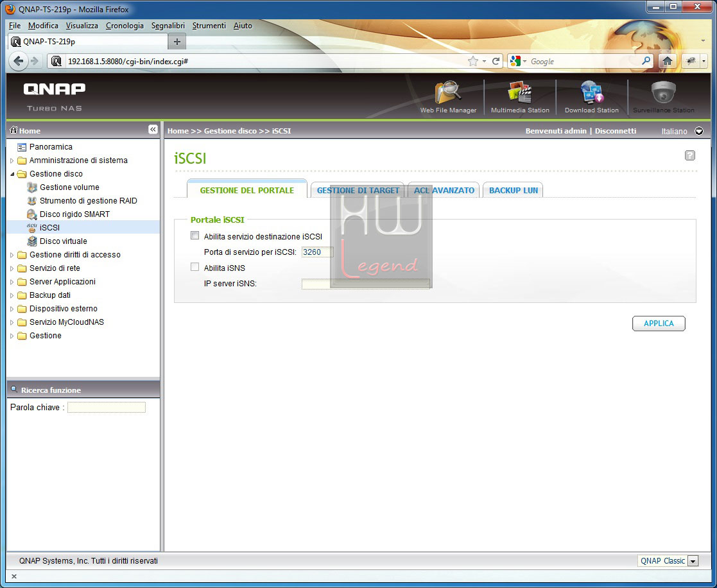Click Gestione disco in the breadcrumb
Viewport: 717px width, 588px height.
point(230,131)
